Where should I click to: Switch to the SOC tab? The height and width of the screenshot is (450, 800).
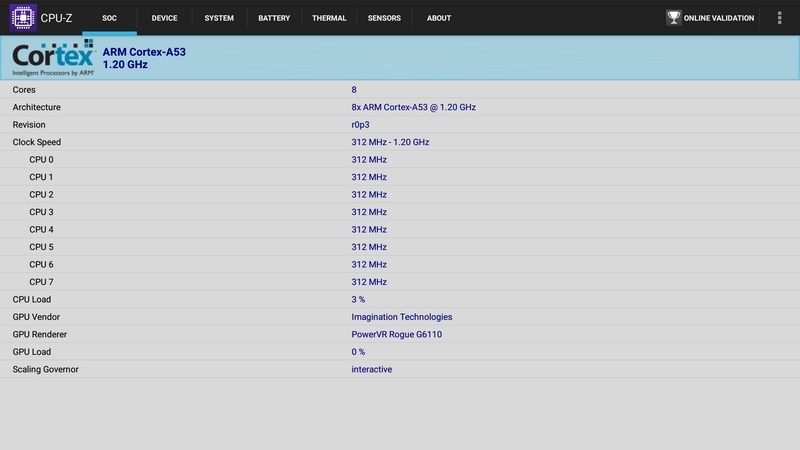coord(109,18)
